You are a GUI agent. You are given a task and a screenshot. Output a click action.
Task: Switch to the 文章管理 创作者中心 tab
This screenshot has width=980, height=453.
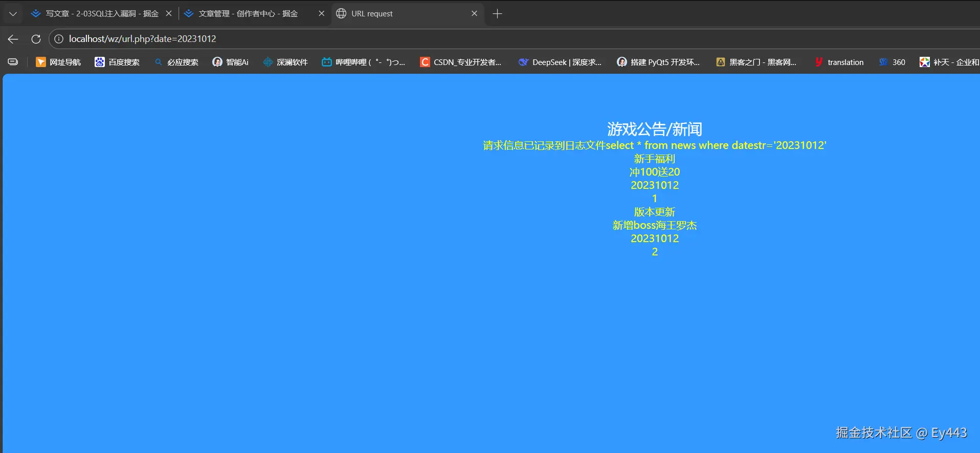pos(248,14)
